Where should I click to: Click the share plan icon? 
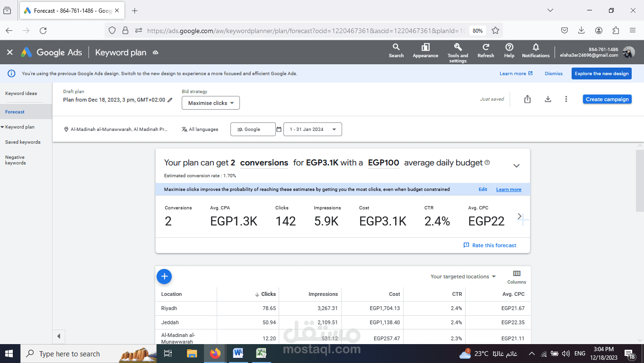click(x=527, y=99)
